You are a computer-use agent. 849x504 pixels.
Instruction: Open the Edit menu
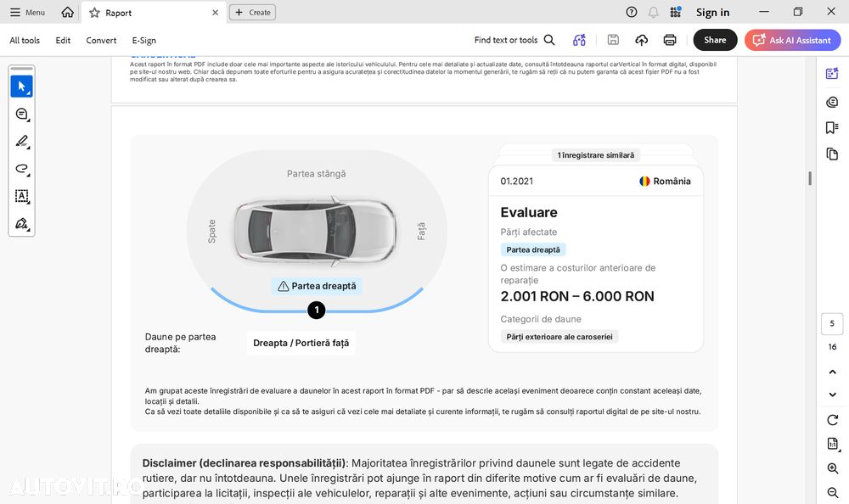(63, 40)
